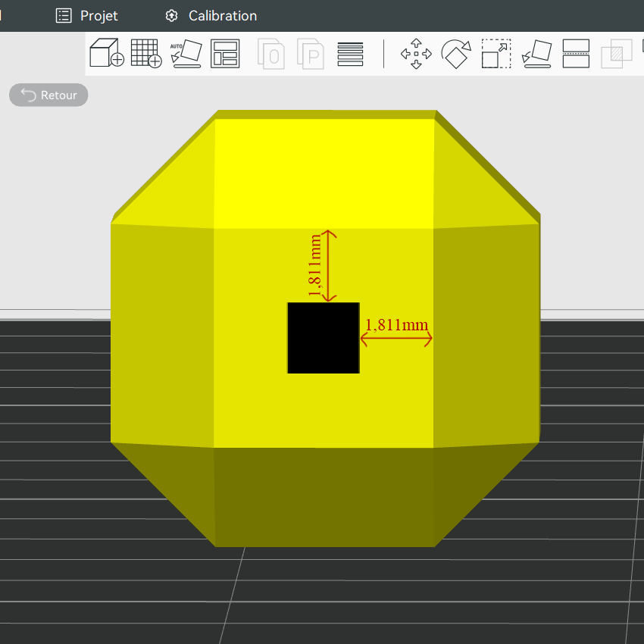Click the list icon beside Projet
This screenshot has height=644, width=644.
[64, 16]
